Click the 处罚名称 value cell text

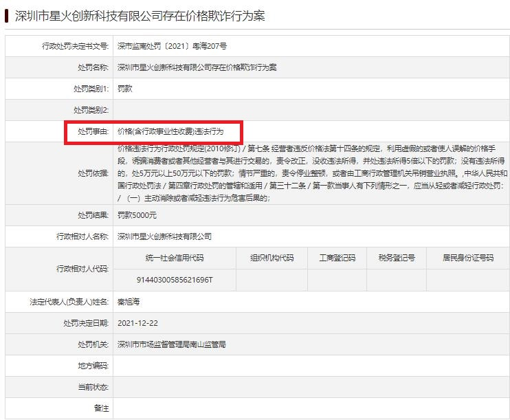(x=197, y=67)
